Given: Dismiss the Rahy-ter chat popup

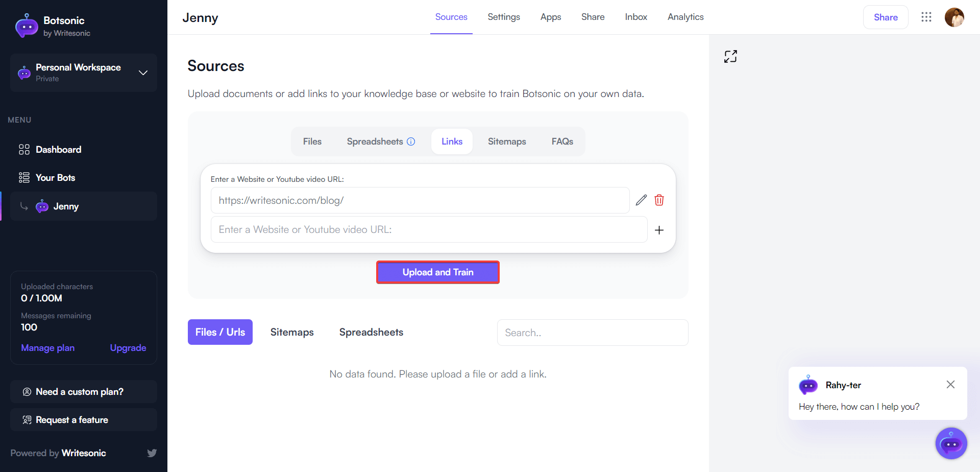Looking at the screenshot, I should tap(951, 384).
